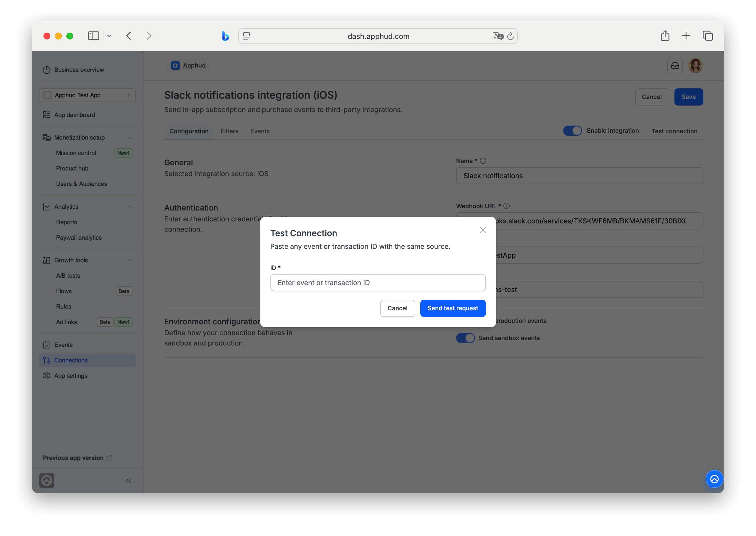Open the page reader icon in address bar
Viewport: 756px width, 536px height.
pos(246,36)
